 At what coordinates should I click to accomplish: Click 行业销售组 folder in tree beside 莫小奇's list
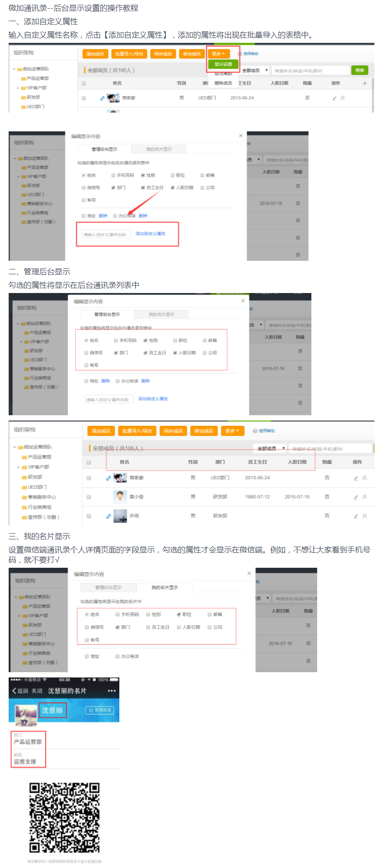pyautogui.click(x=37, y=507)
